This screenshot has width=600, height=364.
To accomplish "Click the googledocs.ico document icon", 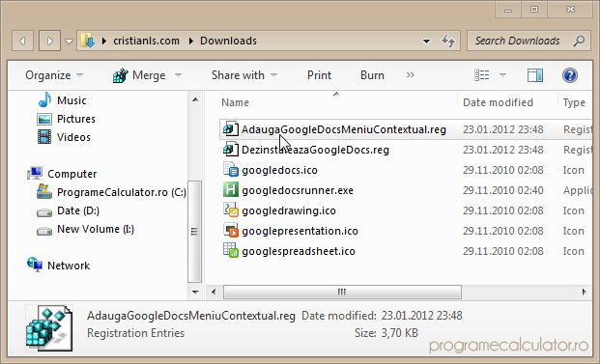I will point(231,169).
